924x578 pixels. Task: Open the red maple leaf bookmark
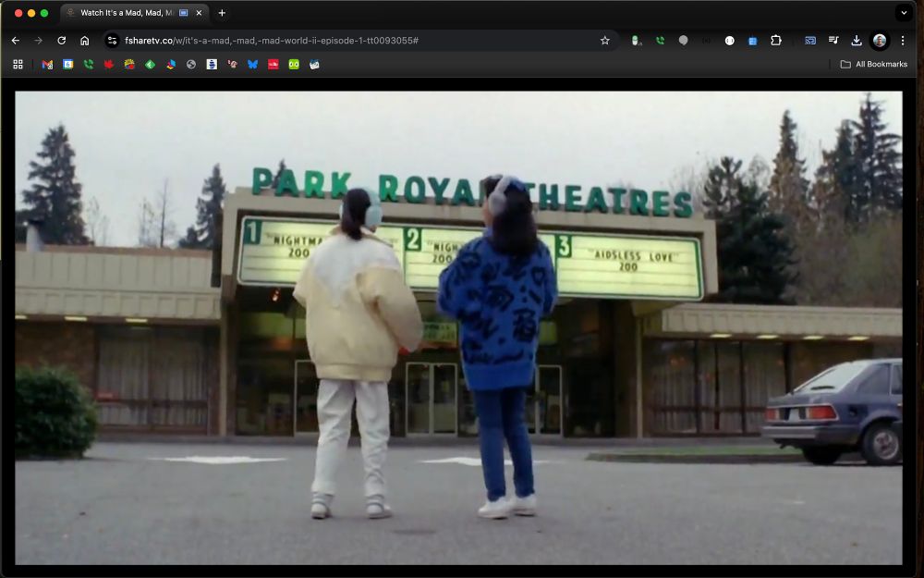click(x=109, y=65)
